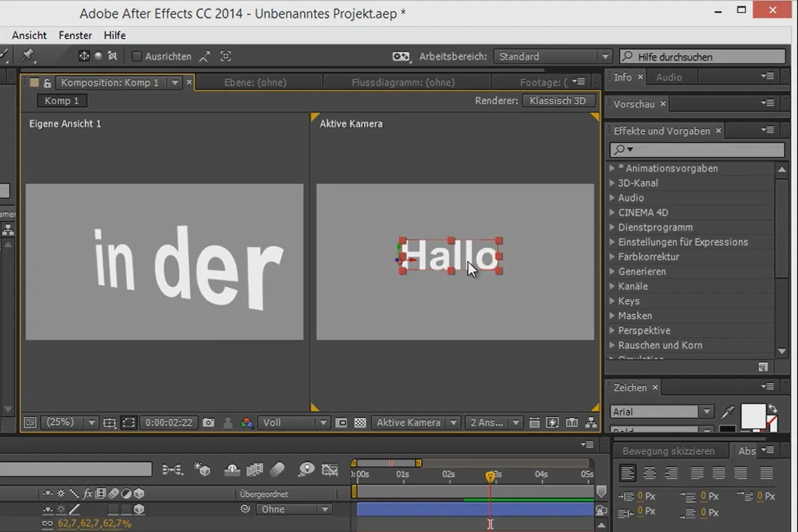798x532 pixels.
Task: Open the composition flowchart icon
Action: point(591,422)
